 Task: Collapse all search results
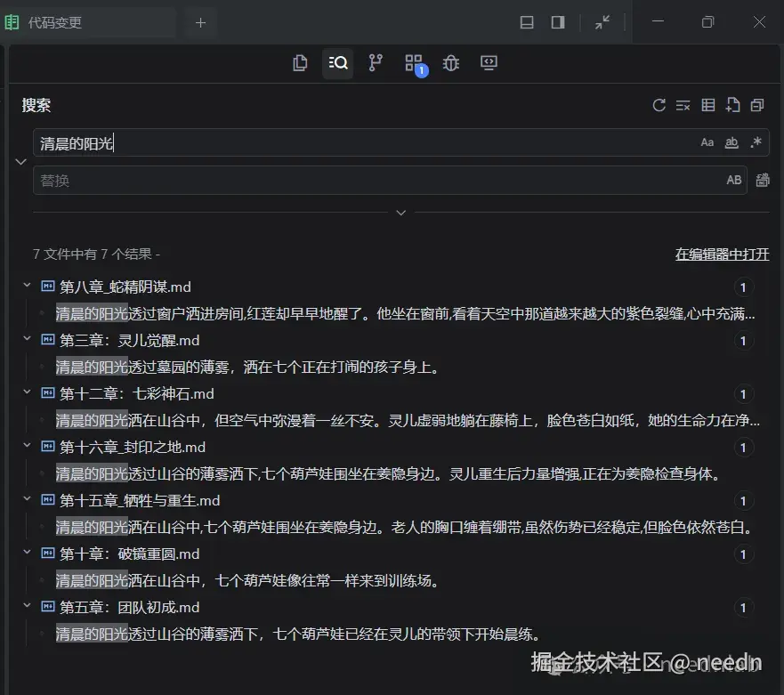click(x=757, y=105)
